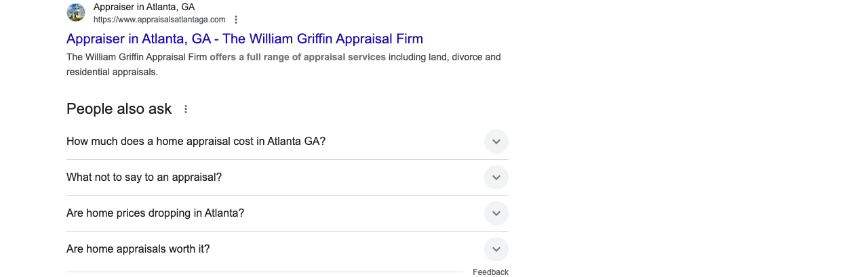Viewport: 868px width, 277px height.
Task: Open 'Are home appraisals worth it?' question text
Action: coord(138,249)
